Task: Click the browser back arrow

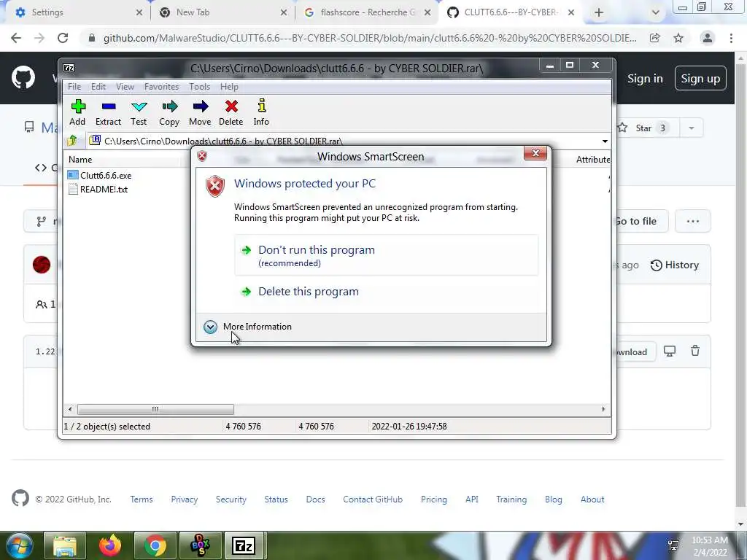Action: point(16,38)
